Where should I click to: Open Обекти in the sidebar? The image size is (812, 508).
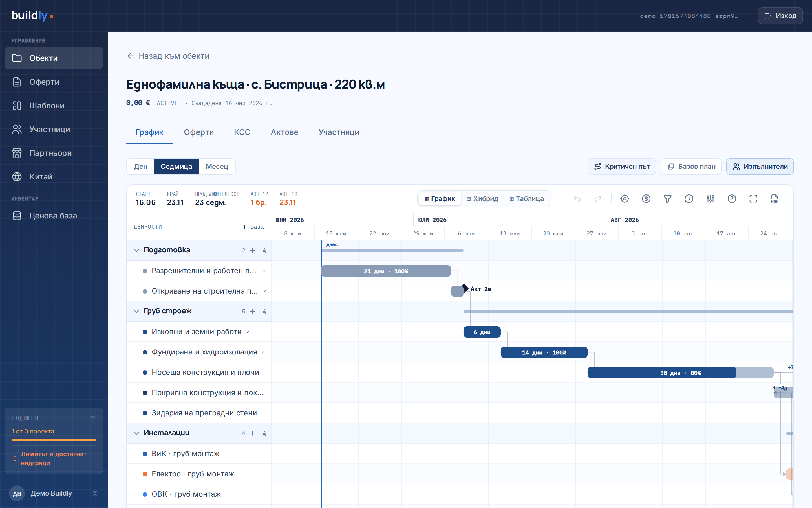click(x=54, y=58)
